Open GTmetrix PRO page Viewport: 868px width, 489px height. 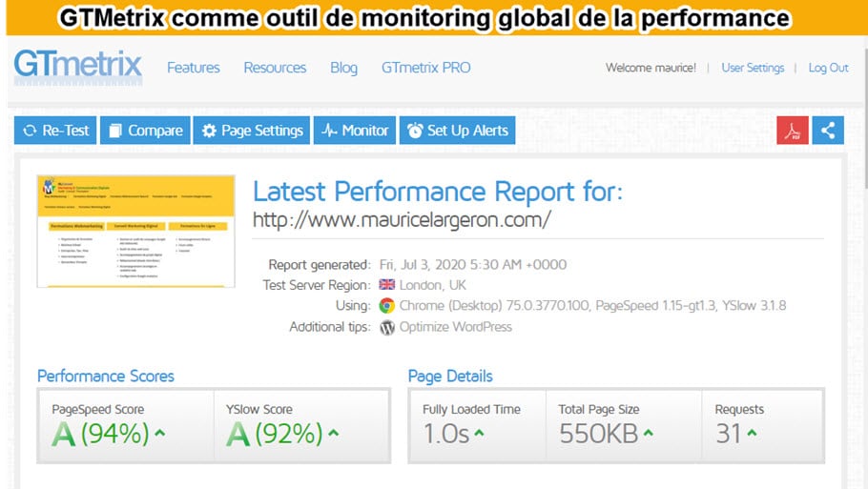click(425, 68)
